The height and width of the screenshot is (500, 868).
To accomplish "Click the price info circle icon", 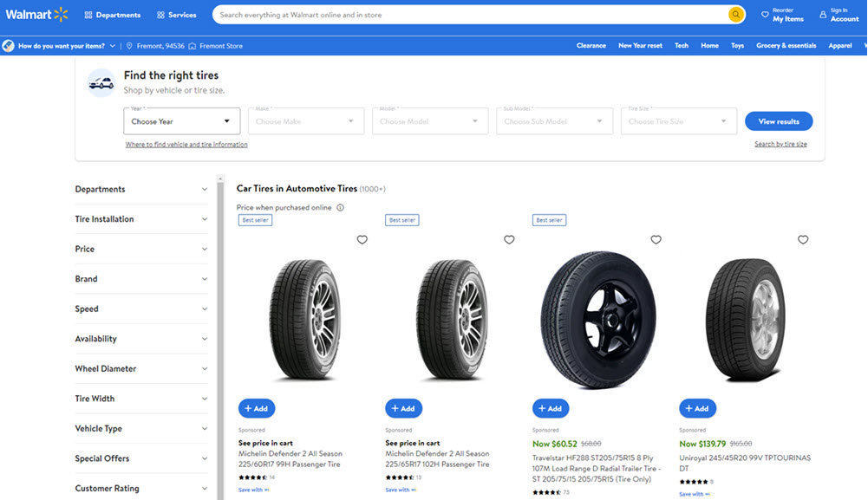I will click(338, 207).
